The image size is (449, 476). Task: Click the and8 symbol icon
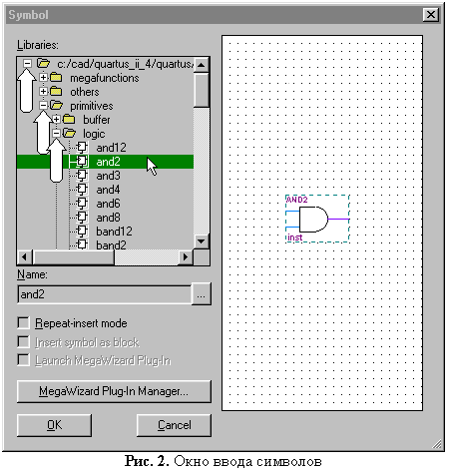82,217
